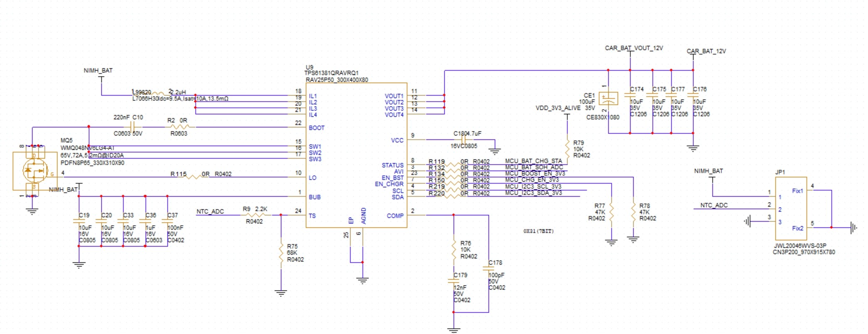Select the ground symbol at JP1 Fix2
This screenshot has height=334, width=868.
854,228
